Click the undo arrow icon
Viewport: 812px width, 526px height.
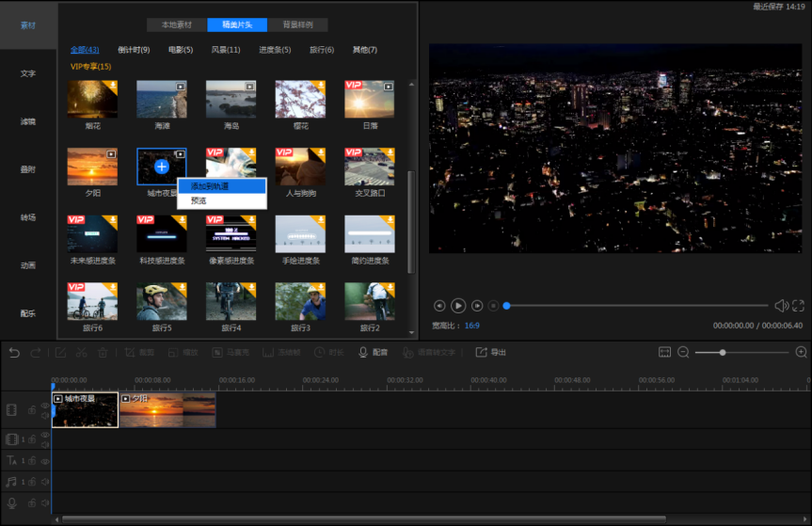point(14,353)
